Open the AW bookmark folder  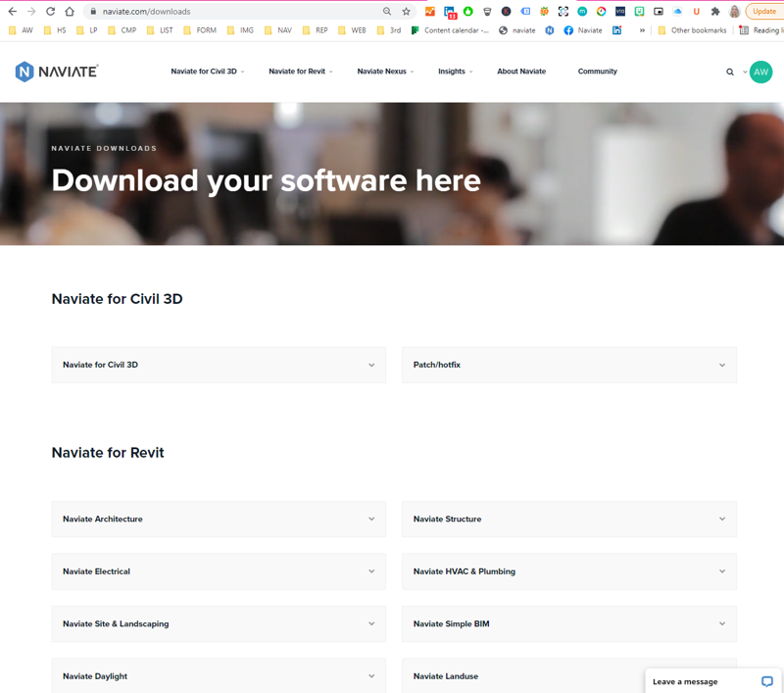[22, 30]
